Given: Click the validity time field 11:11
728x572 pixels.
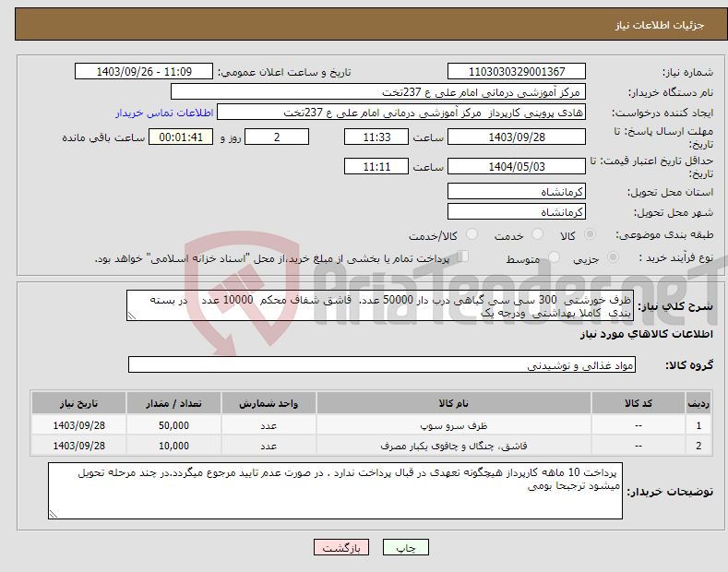Looking at the screenshot, I should coord(376,166).
